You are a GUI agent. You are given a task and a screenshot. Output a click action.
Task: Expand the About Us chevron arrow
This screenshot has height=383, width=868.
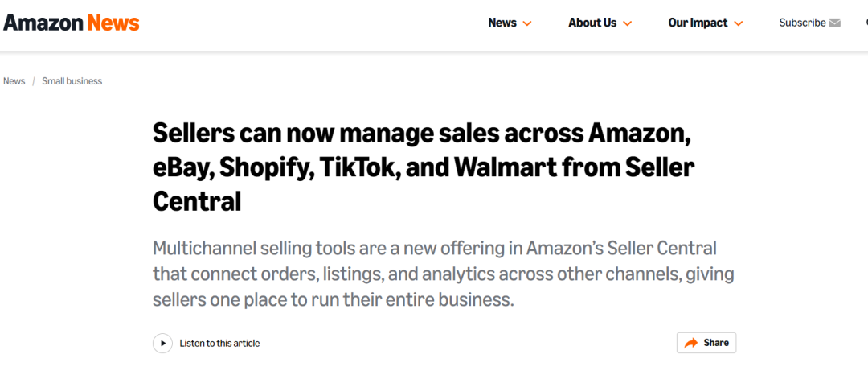(627, 23)
